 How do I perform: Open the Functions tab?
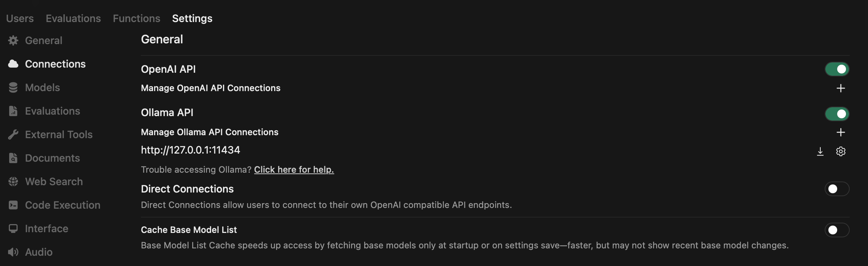coord(136,18)
